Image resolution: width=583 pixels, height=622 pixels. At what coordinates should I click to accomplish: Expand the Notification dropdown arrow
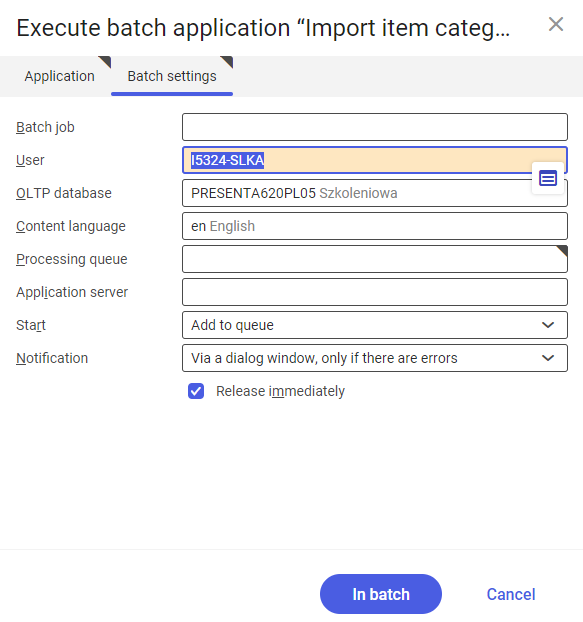pyautogui.click(x=548, y=358)
